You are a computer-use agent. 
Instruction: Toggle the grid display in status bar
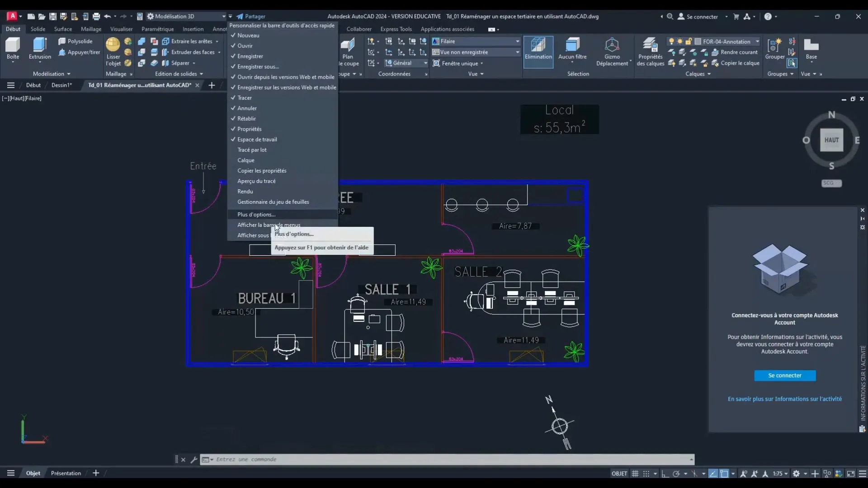(x=635, y=474)
